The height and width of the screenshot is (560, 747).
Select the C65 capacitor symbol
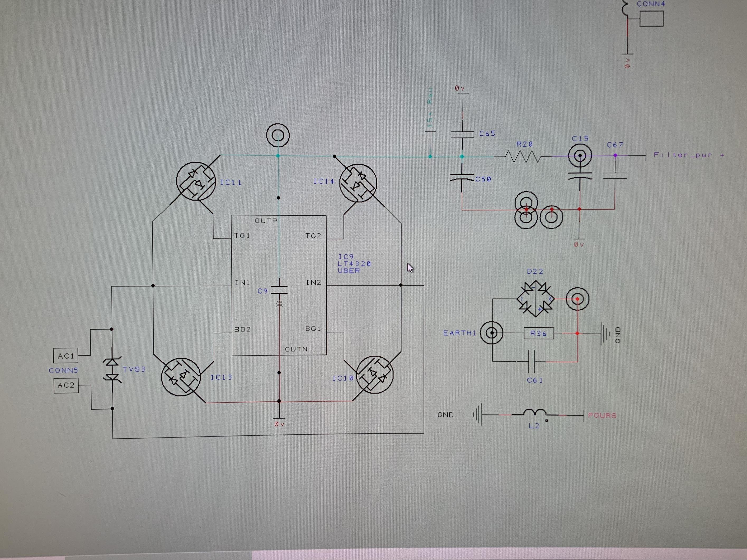pos(462,135)
